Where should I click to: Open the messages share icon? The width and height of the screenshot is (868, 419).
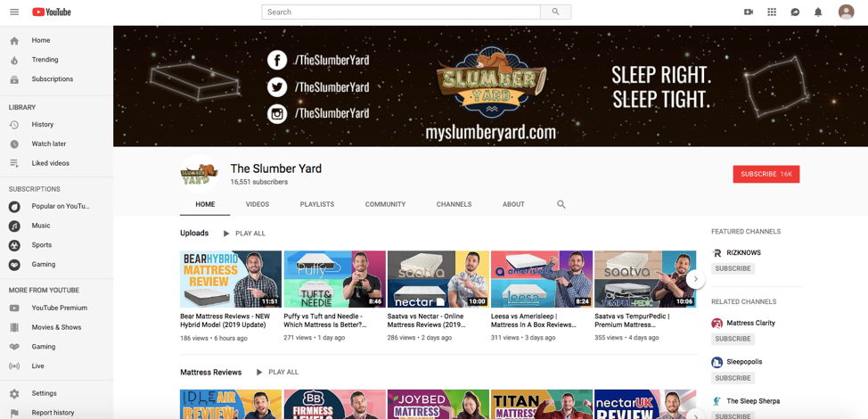[x=795, y=12]
